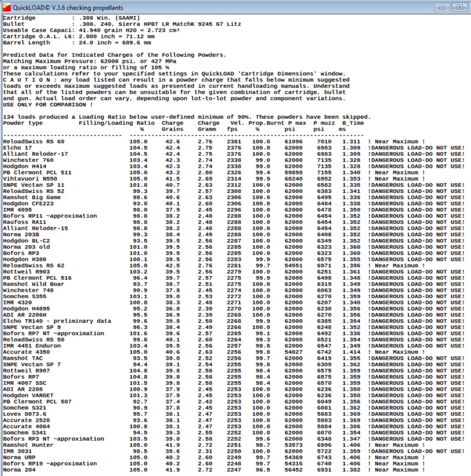Click the 'Prop.Burnt' column header
The width and height of the screenshot is (471, 476).
pos(266,123)
